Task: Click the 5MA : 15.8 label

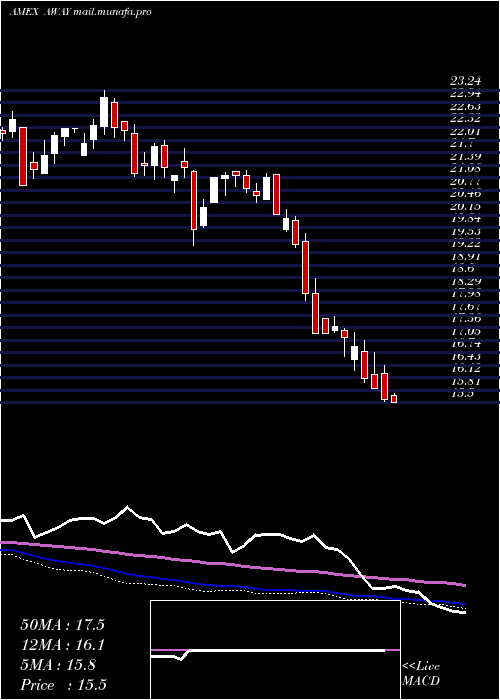Action: (x=58, y=665)
